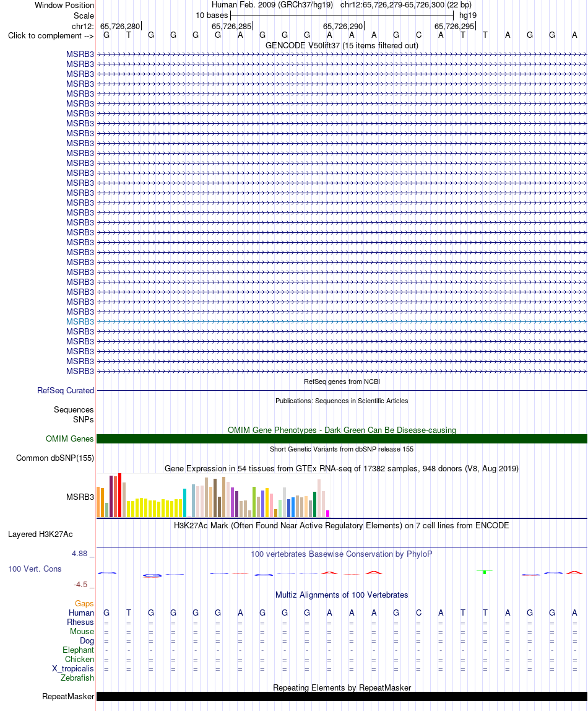Click the orange Gaps label
The height and width of the screenshot is (711, 588).
84,603
